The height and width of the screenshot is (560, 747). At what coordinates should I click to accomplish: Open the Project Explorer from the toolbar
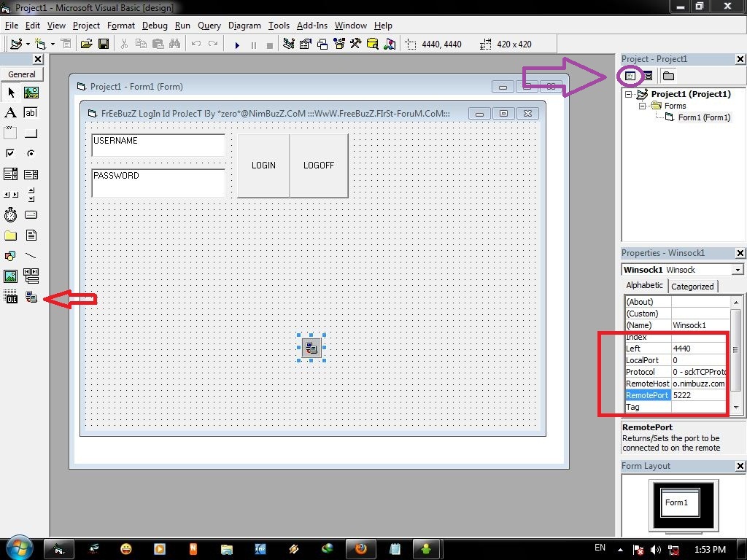pos(288,44)
